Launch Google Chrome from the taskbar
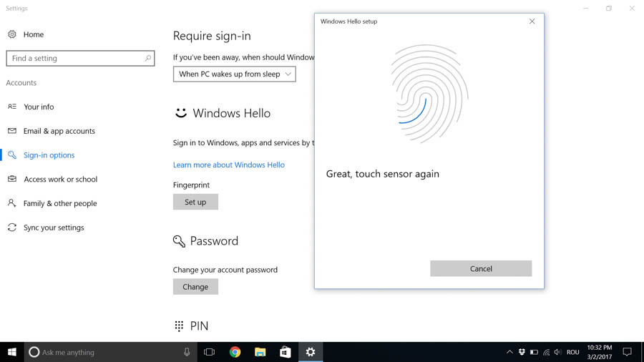644x362 pixels. click(235, 352)
